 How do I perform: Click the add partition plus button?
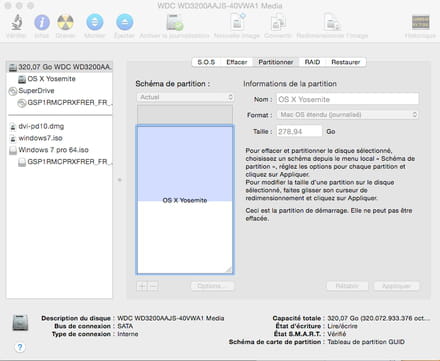142,286
